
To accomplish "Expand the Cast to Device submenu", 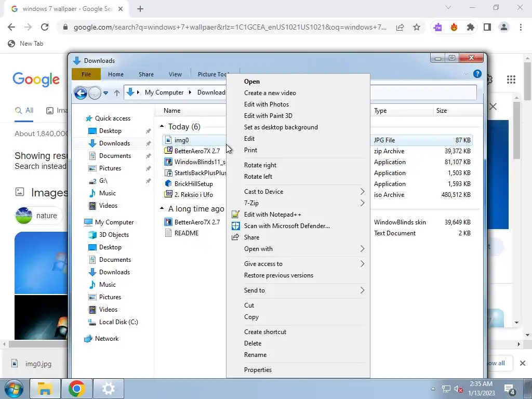I will coord(362,192).
